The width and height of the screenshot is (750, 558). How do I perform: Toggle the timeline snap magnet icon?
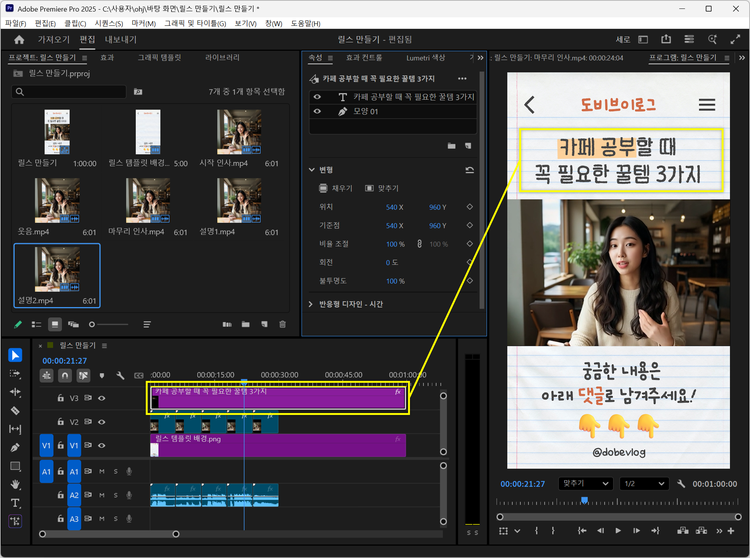[x=65, y=376]
